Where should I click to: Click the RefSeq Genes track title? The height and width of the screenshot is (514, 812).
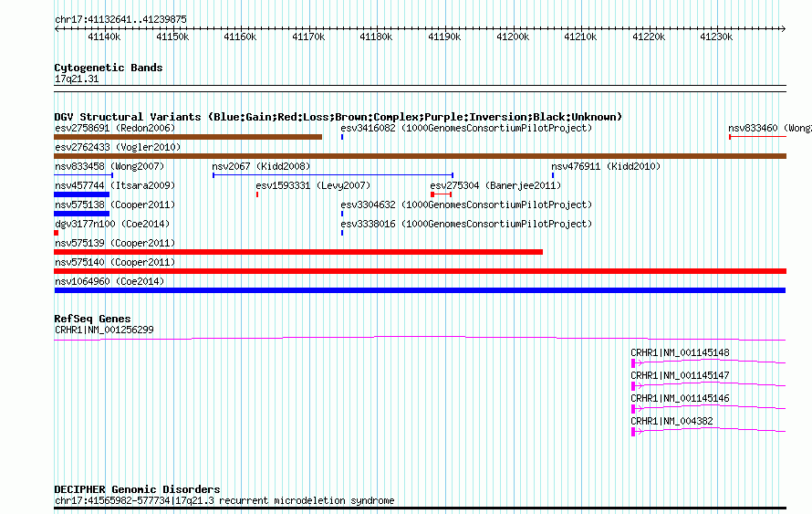coord(92,319)
